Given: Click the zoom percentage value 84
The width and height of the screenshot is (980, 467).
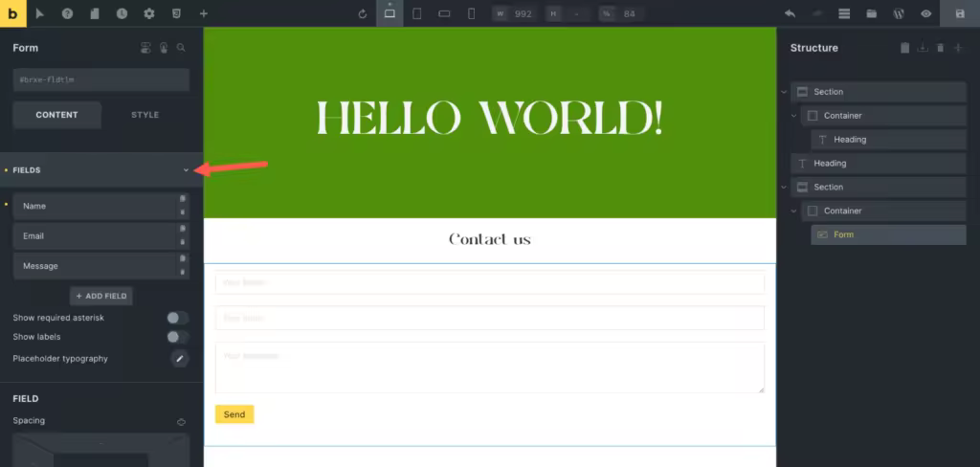Looking at the screenshot, I should tap(630, 13).
